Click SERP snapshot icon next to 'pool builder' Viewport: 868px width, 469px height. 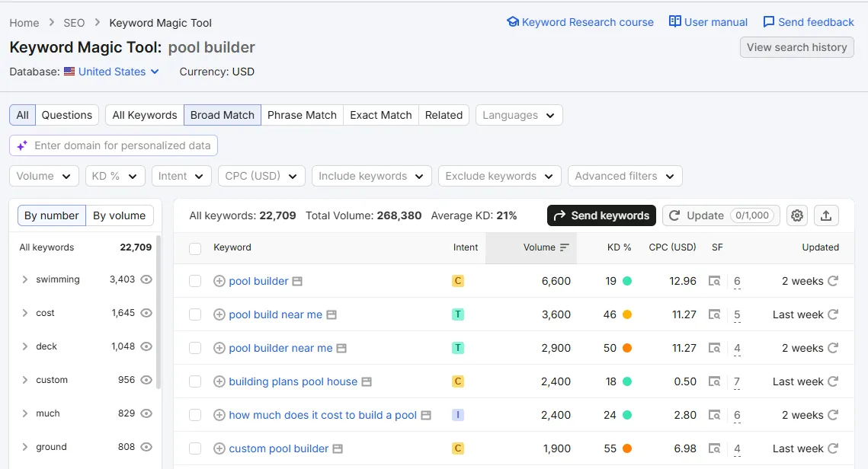pyautogui.click(x=297, y=282)
